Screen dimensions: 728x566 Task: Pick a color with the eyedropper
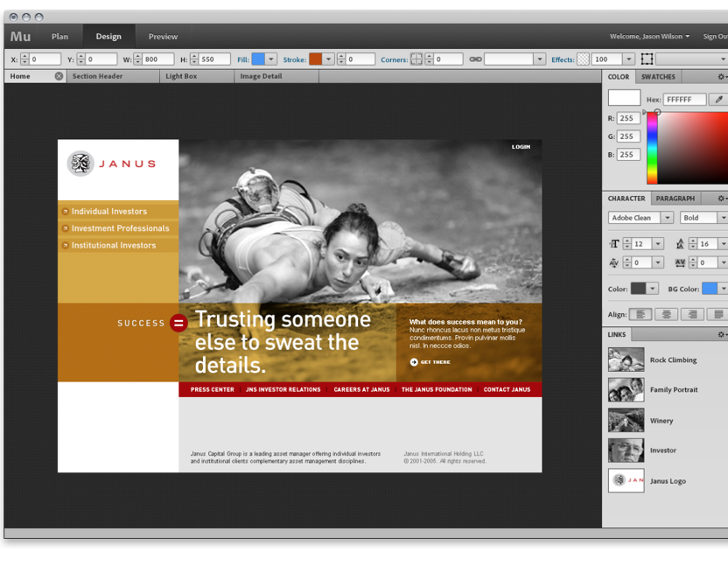[x=718, y=100]
